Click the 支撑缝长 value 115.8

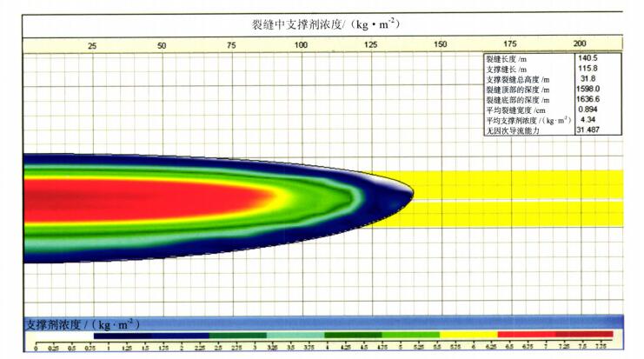(588, 69)
